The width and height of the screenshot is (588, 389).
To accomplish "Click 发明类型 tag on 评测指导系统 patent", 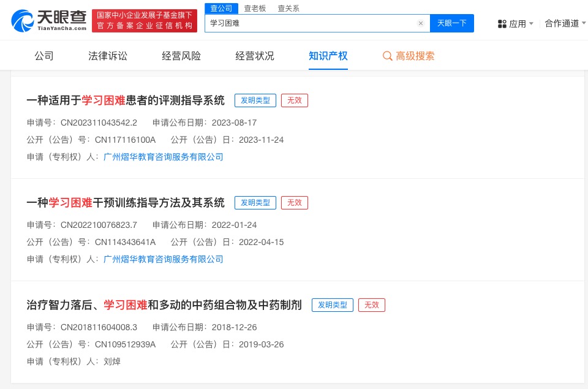I will [x=255, y=100].
